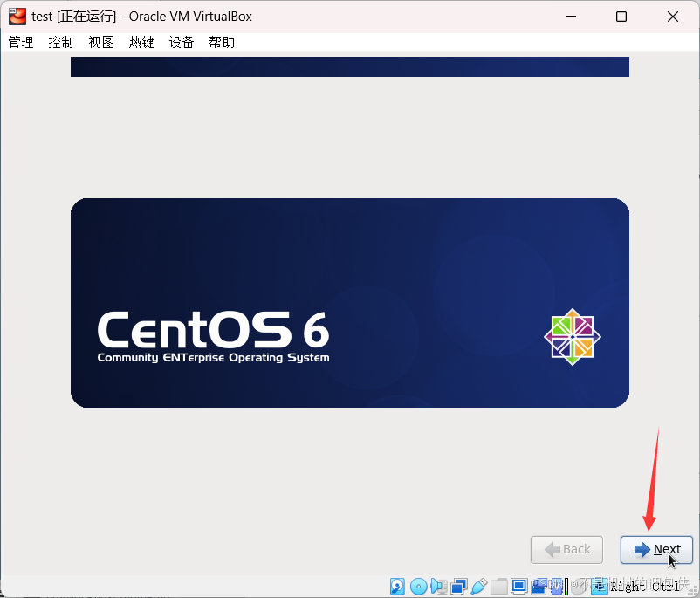Click the hard disk activity indicator icon
Viewport: 700px width, 598px height.
(397, 586)
